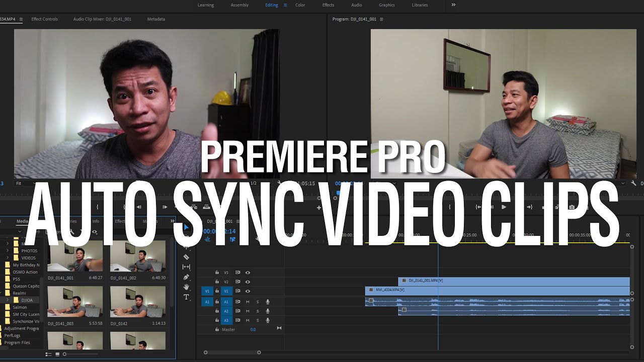Toggle sync lock on V3 track
The height and width of the screenshot is (362, 644).
point(238,273)
